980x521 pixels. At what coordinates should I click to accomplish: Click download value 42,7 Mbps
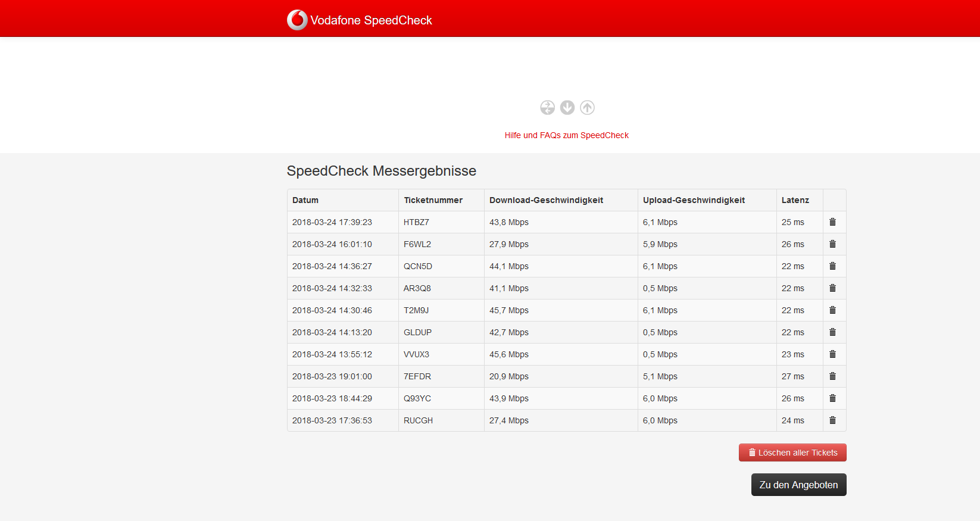click(x=509, y=332)
